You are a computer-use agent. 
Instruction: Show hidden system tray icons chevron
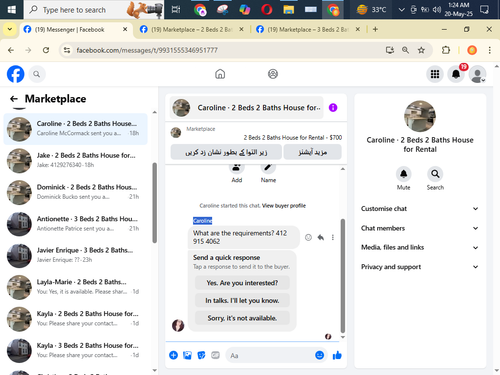pos(402,10)
